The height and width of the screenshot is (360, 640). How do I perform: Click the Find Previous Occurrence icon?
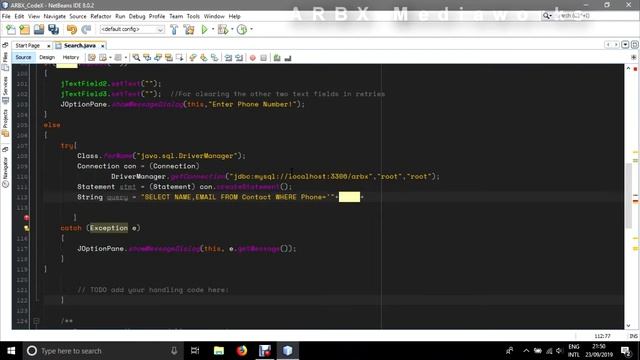(147, 58)
